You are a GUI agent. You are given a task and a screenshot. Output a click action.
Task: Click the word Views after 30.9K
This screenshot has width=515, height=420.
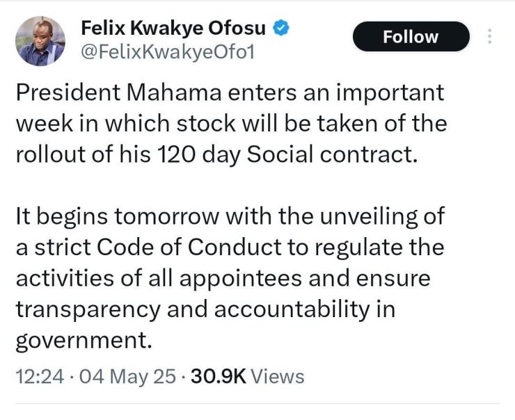(x=278, y=376)
